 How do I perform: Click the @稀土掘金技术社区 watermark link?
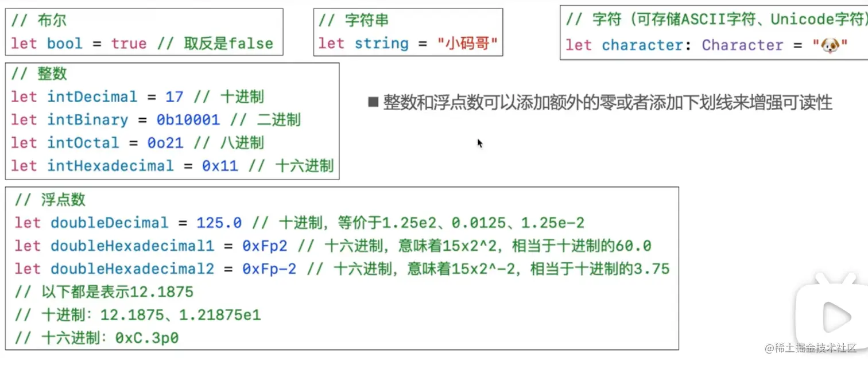(x=810, y=349)
